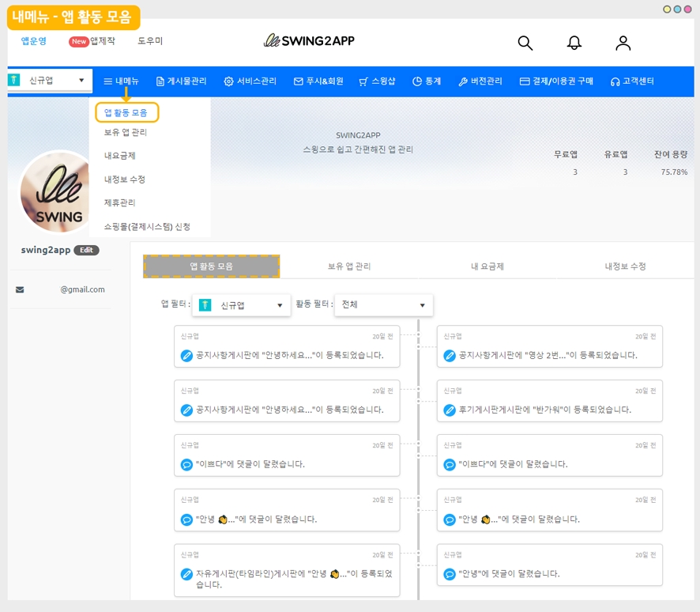The image size is (700, 612).
Task: Click the search magnifier icon
Action: tap(525, 43)
